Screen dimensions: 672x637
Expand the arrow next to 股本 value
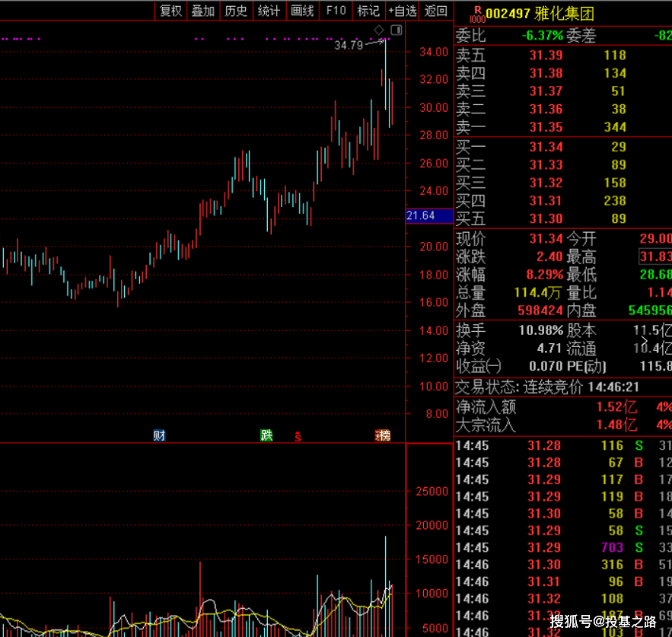pyautogui.click(x=644, y=340)
